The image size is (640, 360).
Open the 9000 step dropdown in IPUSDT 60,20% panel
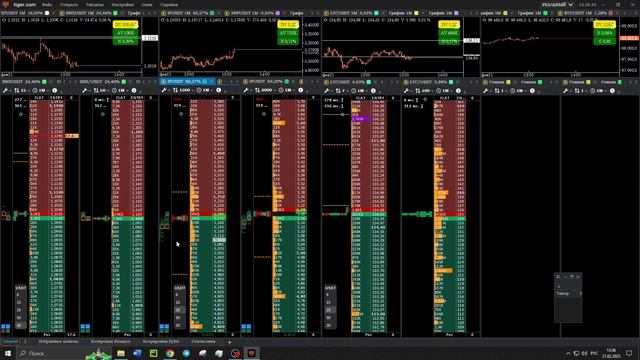point(269,90)
